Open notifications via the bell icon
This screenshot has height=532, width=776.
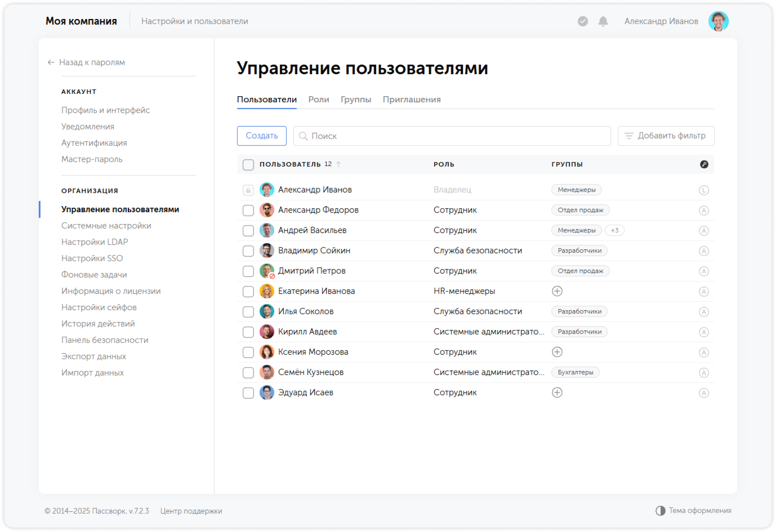coord(603,22)
